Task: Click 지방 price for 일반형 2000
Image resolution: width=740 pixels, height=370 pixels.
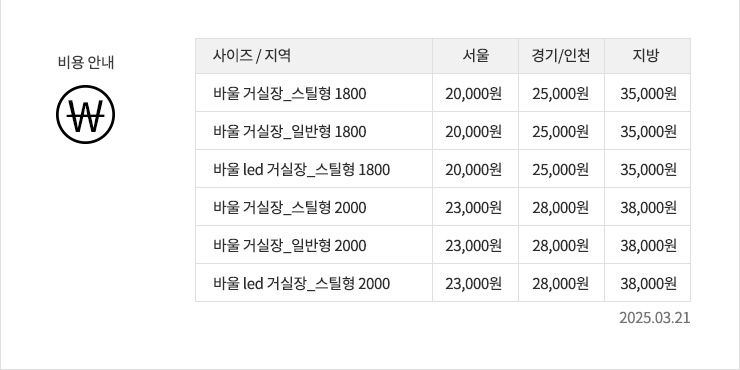Action: tap(648, 245)
